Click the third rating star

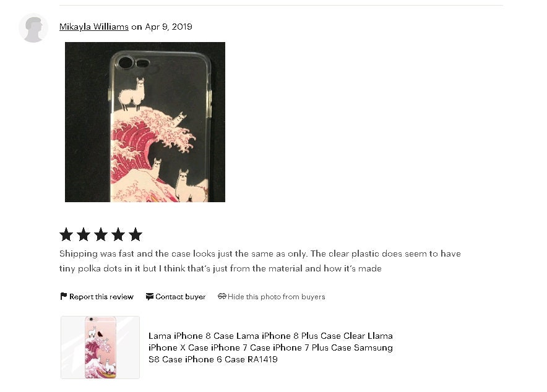coord(101,234)
